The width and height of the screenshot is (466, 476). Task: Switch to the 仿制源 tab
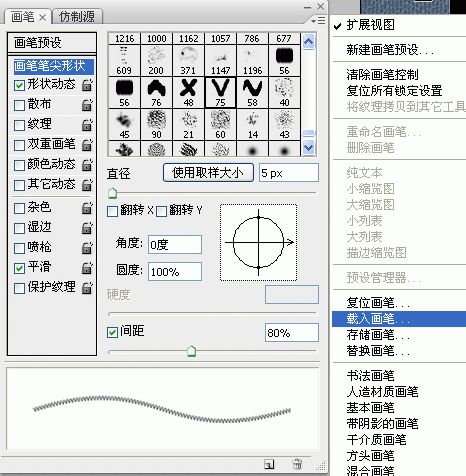click(77, 17)
